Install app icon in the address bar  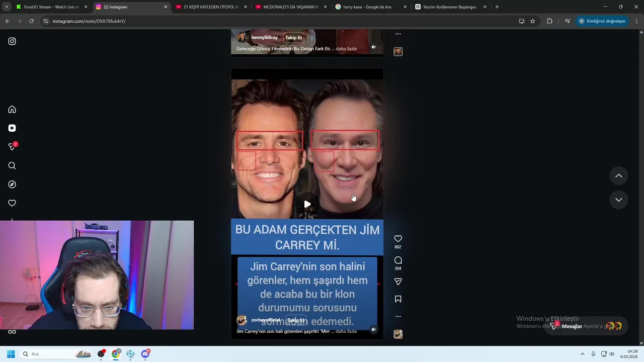[x=522, y=21]
